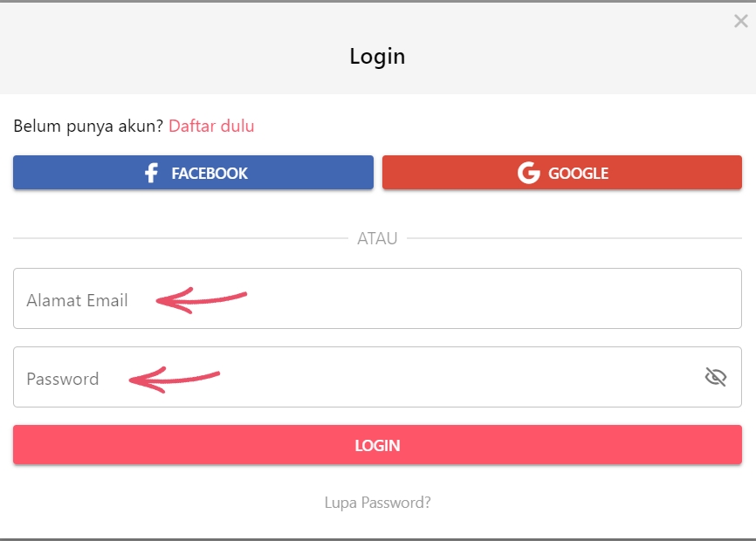Click the "Belum punya akun?" text

[x=88, y=126]
